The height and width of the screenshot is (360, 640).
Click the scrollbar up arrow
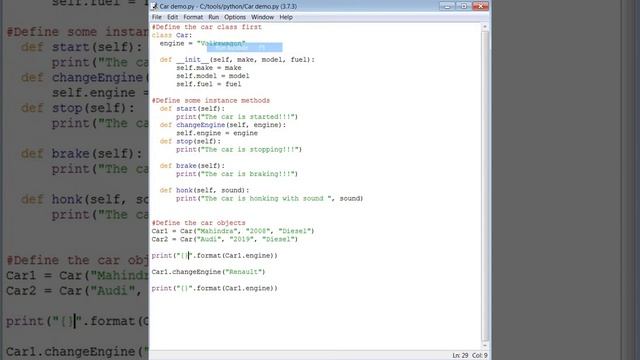(485, 27)
